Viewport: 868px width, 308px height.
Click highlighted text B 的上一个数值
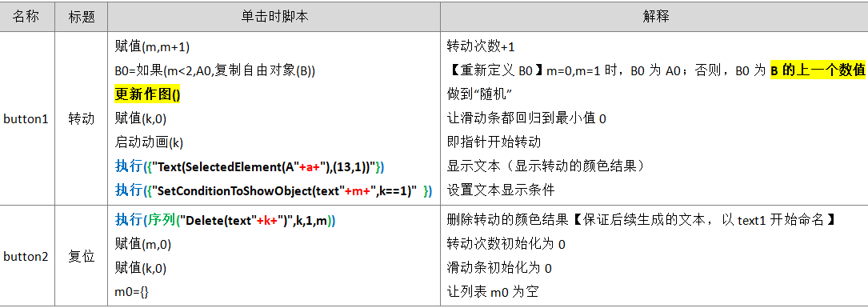pos(818,71)
